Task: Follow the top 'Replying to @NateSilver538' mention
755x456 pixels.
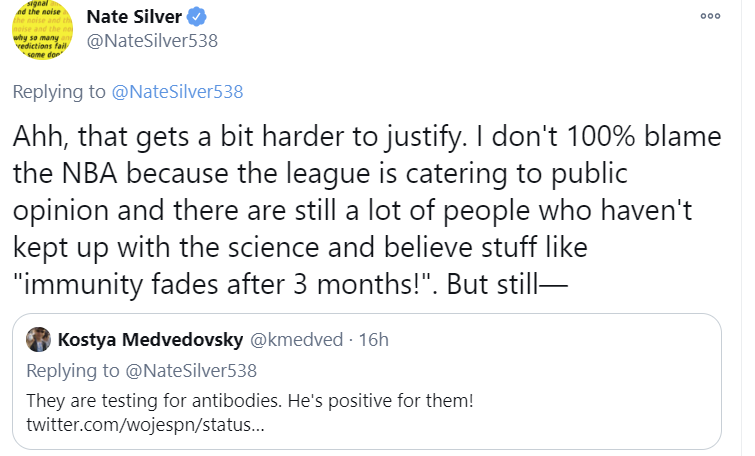Action: point(177,92)
